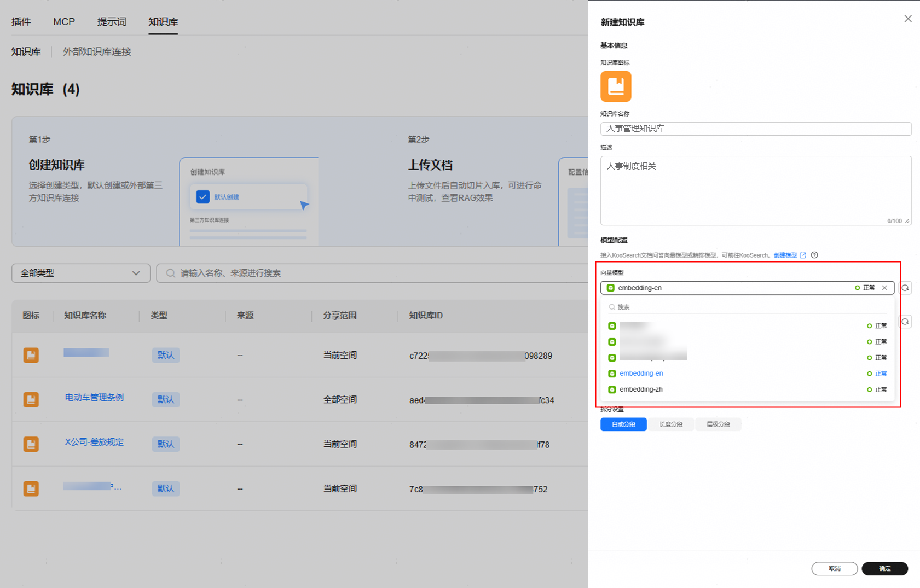The height and width of the screenshot is (588, 920).
Task: Select 自动分段 split mode
Action: 623,424
